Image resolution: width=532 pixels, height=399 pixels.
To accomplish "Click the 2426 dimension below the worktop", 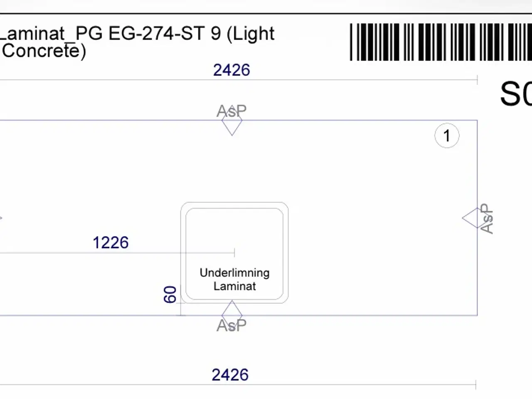I will (230, 375).
